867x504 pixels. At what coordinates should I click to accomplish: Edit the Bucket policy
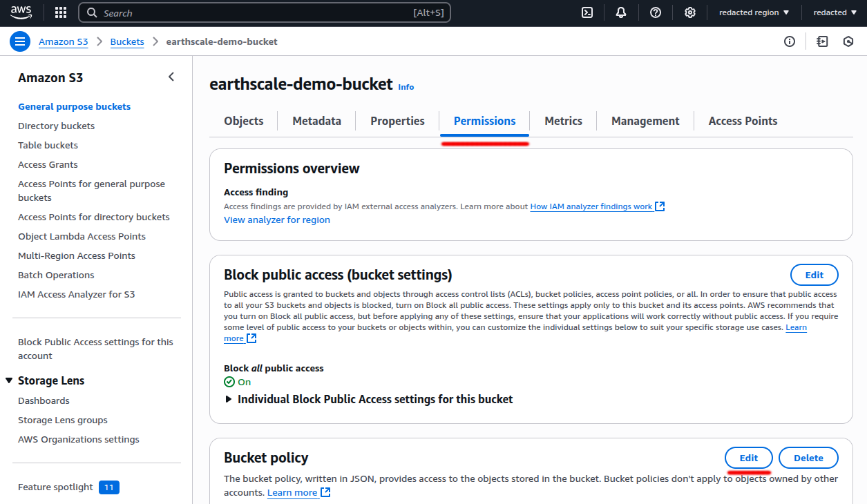(x=749, y=458)
